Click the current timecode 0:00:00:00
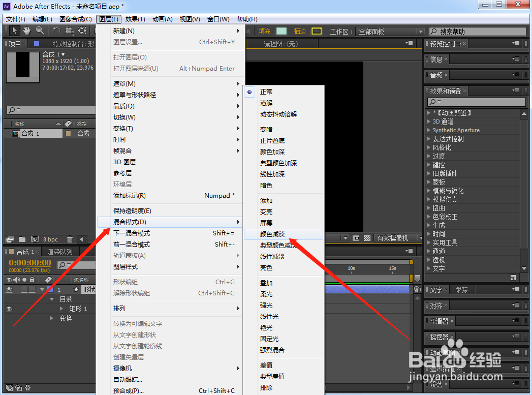The image size is (532, 395). [x=30, y=263]
